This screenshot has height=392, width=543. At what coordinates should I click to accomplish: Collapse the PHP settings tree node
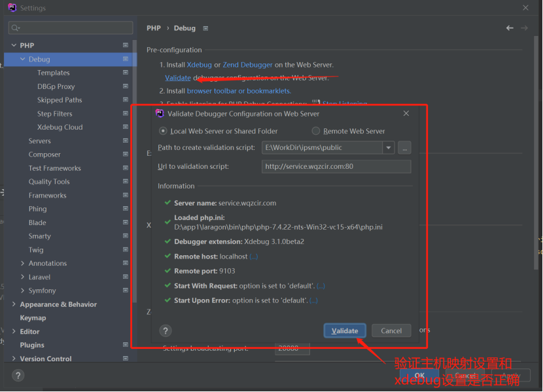point(14,45)
